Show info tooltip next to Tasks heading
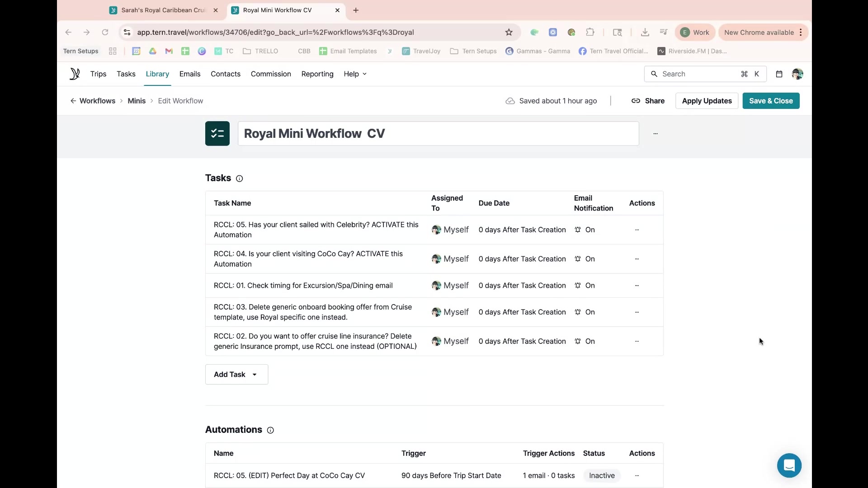Viewport: 868px width, 488px height. click(240, 178)
